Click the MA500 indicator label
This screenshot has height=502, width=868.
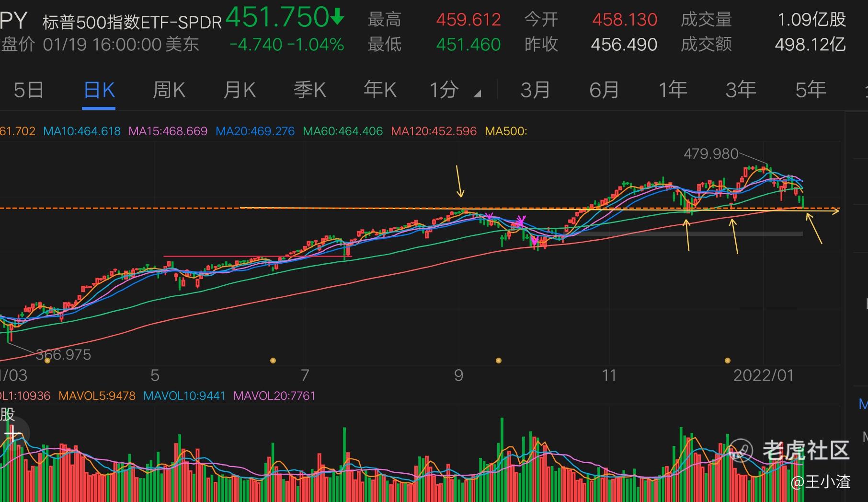[506, 131]
